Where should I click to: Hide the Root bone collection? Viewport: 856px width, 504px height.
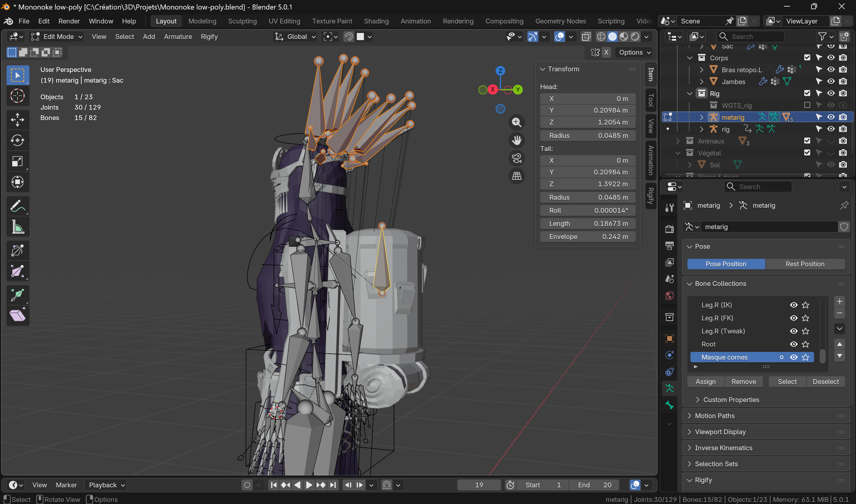[794, 344]
